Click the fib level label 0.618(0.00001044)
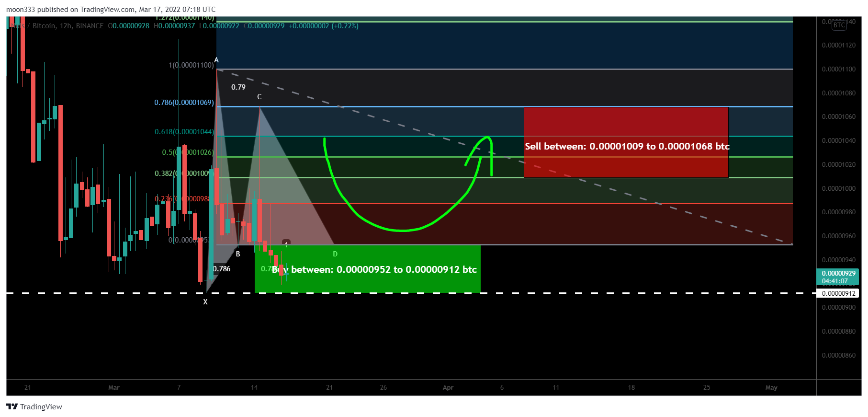The height and width of the screenshot is (417, 868). [x=184, y=132]
